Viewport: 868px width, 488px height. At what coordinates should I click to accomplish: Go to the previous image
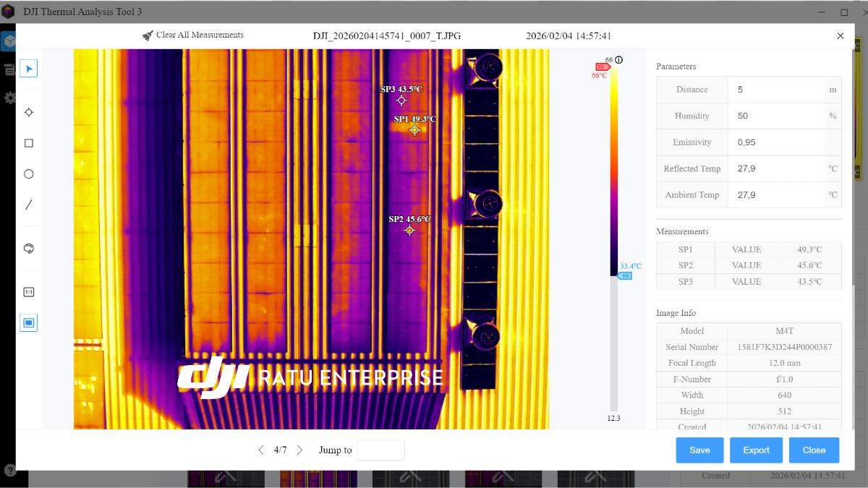click(261, 450)
